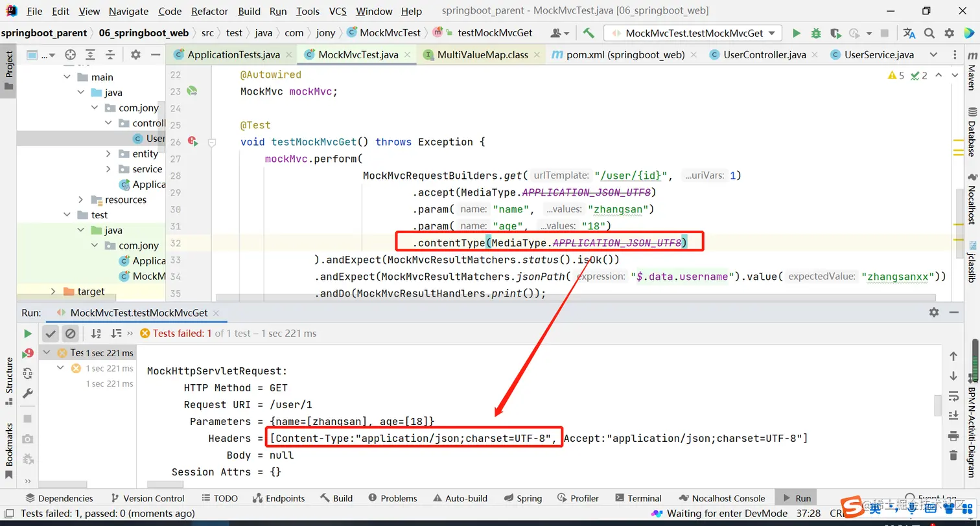Switch to UserController.java tab

click(765, 55)
